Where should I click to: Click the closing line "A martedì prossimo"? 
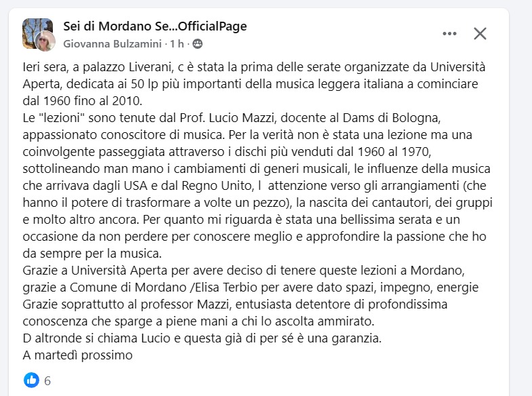click(77, 355)
